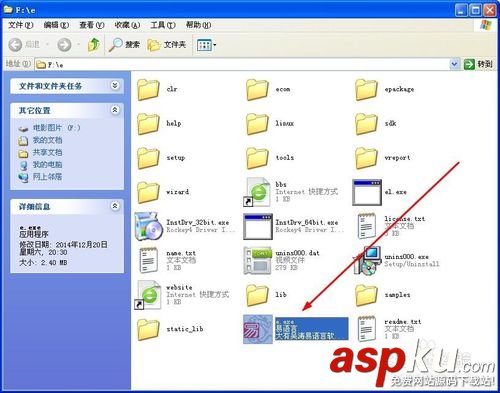Open the Help (帮助) menu

pos(198,25)
